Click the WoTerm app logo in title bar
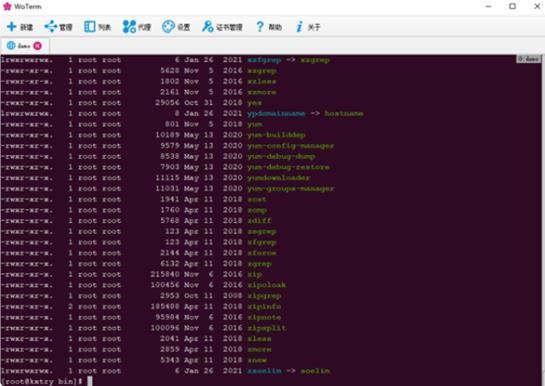This screenshot has width=545, height=386. (x=7, y=6)
